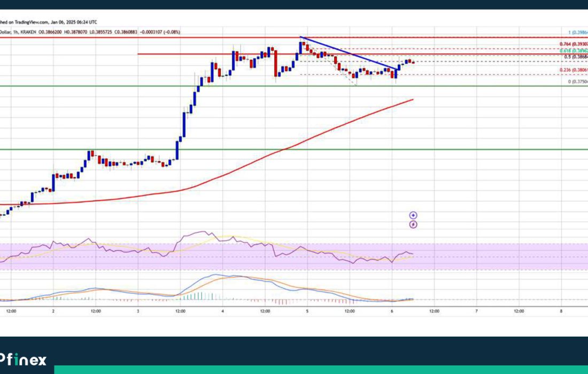
Task: Select the purple lightning circle icon
Action: click(x=413, y=224)
